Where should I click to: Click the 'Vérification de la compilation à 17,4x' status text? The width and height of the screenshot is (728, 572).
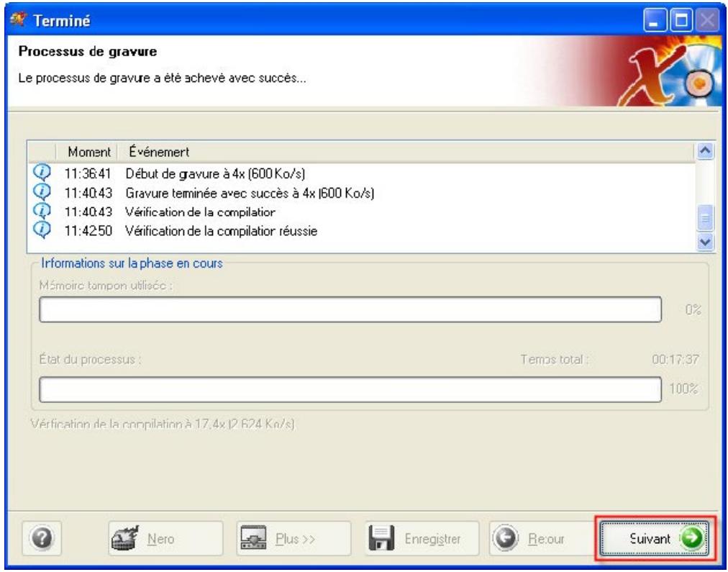click(x=163, y=424)
